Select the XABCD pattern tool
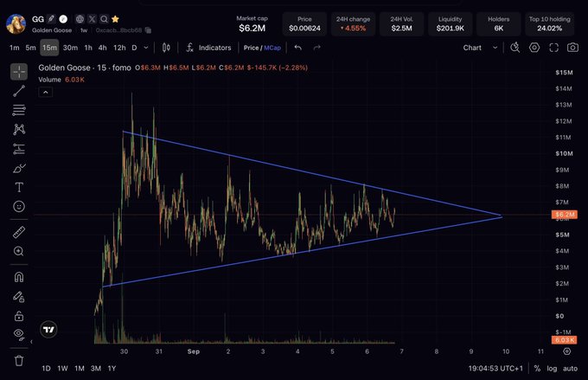The height and width of the screenshot is (380, 588). 19,130
